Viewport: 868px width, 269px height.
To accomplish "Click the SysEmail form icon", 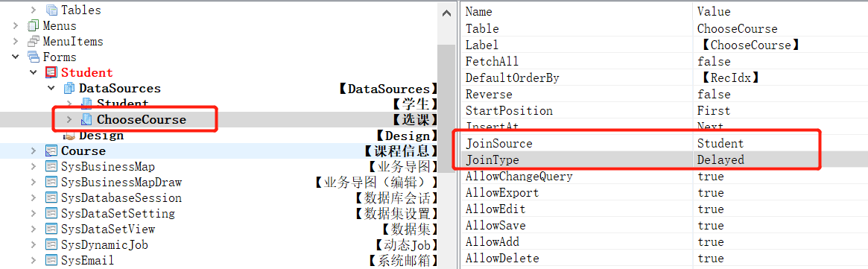I will 51,260.
